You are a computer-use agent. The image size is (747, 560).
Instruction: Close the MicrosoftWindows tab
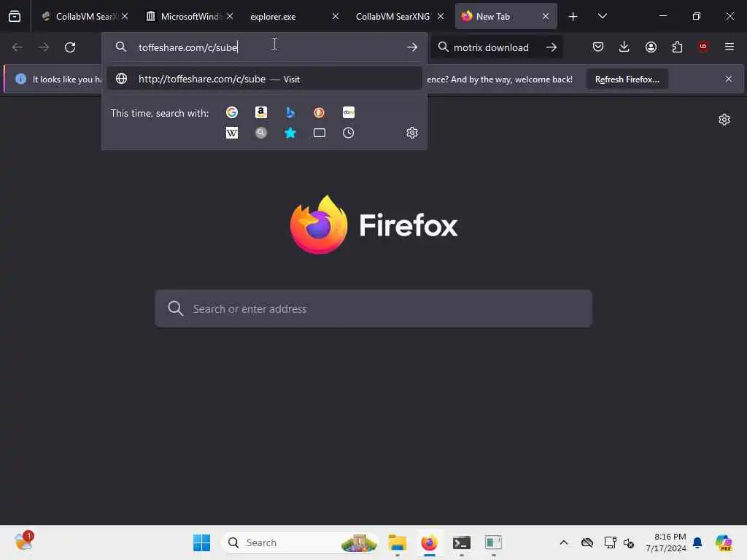coord(230,17)
